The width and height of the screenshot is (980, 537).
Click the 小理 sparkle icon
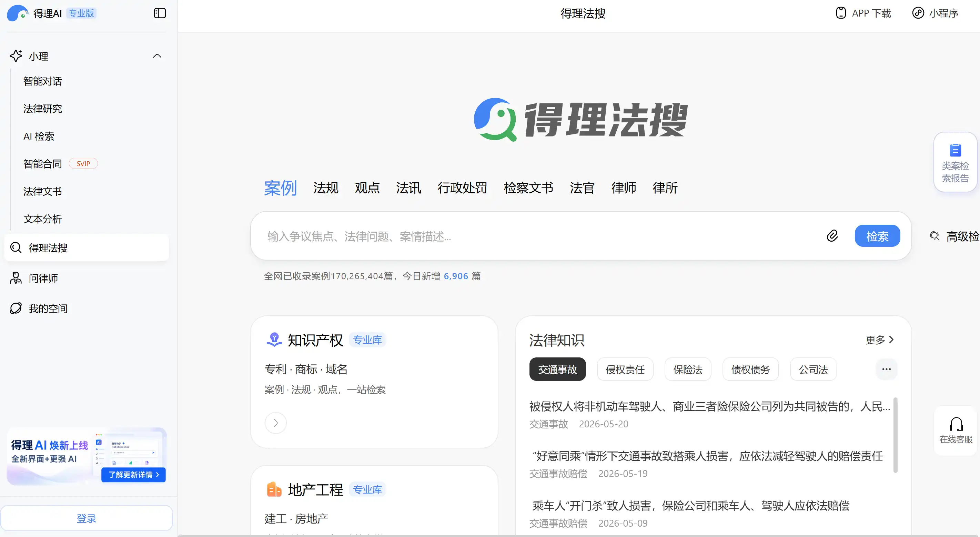pos(16,56)
